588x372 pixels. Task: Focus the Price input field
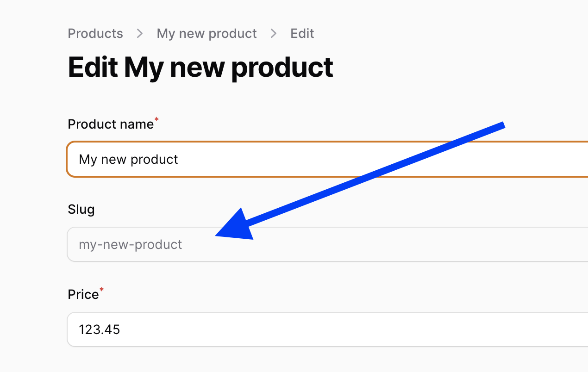pyautogui.click(x=327, y=329)
